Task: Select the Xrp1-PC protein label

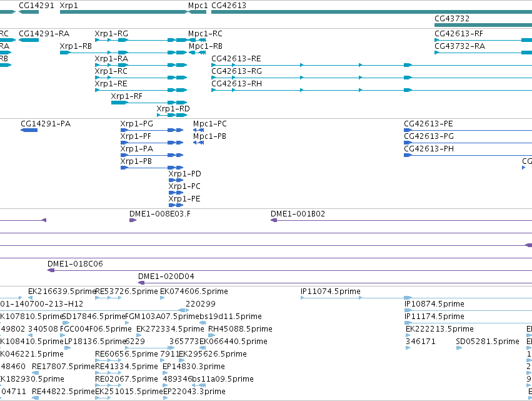Action: pos(184,187)
